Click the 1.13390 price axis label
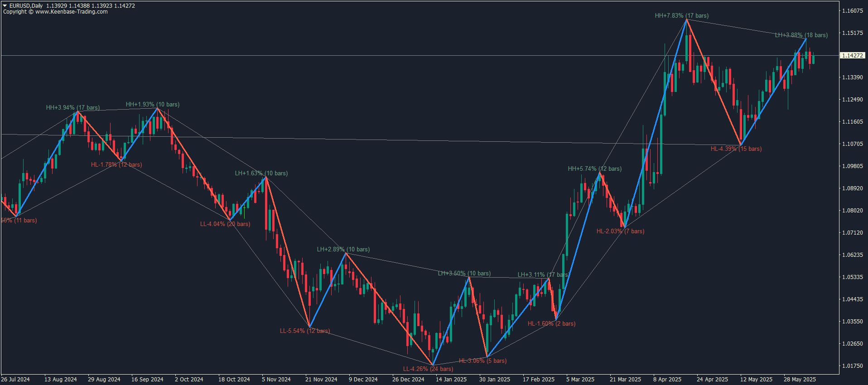This screenshot has width=868, height=385. coord(853,77)
